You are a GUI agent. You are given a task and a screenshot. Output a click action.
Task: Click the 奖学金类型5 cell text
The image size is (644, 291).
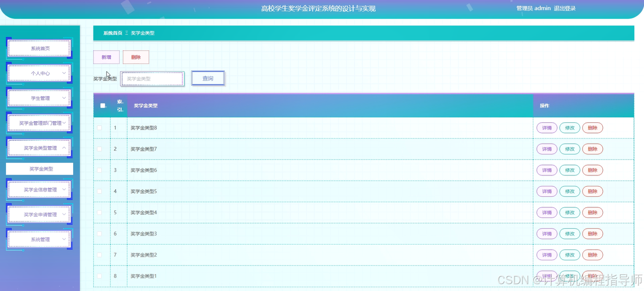143,191
